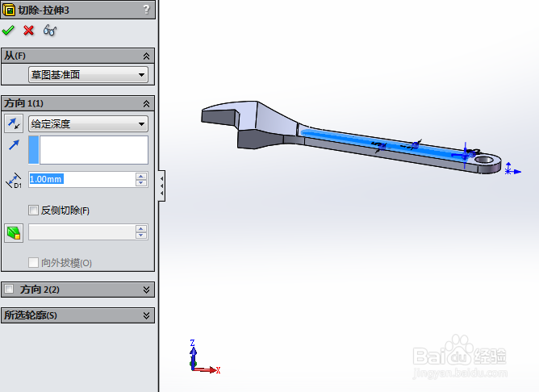
Task: Collapse the 方向 1(1) section
Action: (x=146, y=103)
